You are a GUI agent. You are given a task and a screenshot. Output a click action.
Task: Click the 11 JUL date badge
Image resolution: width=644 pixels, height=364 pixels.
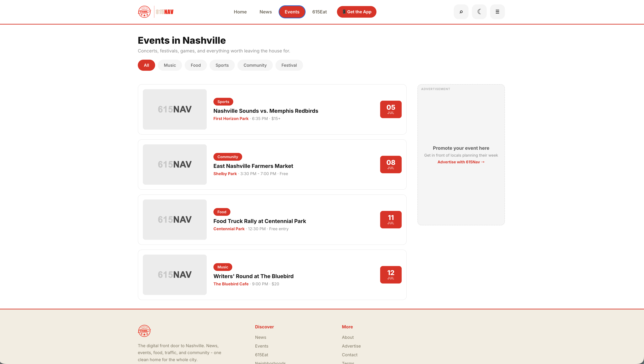coord(391,219)
